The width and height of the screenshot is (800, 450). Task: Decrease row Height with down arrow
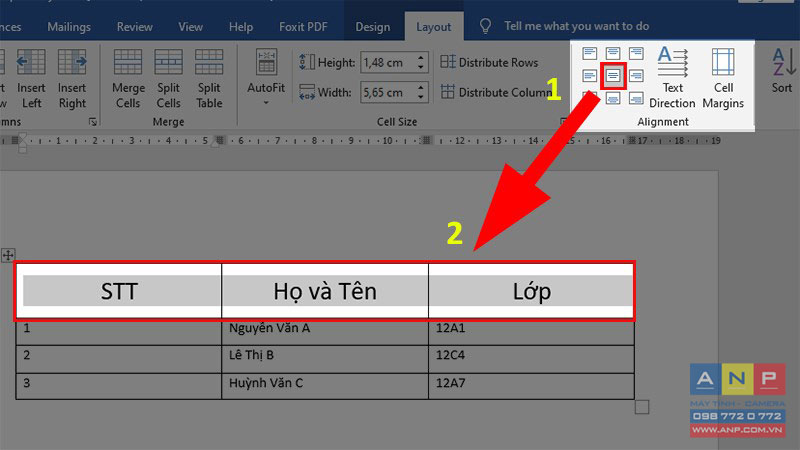tap(420, 68)
